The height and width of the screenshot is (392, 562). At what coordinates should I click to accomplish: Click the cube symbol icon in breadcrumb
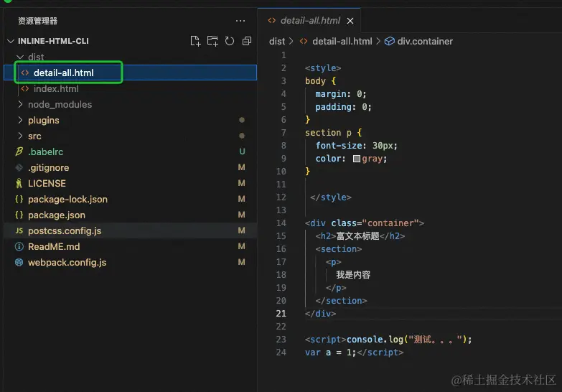tap(389, 41)
